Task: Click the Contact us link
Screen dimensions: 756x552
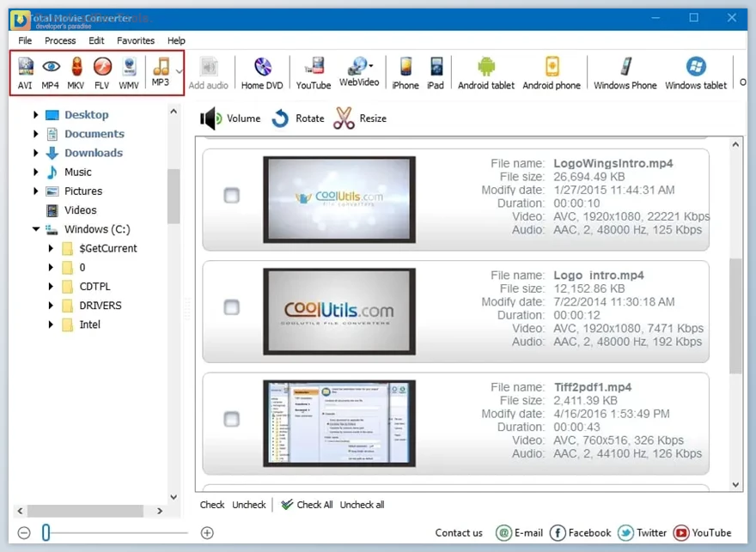Action: click(459, 533)
